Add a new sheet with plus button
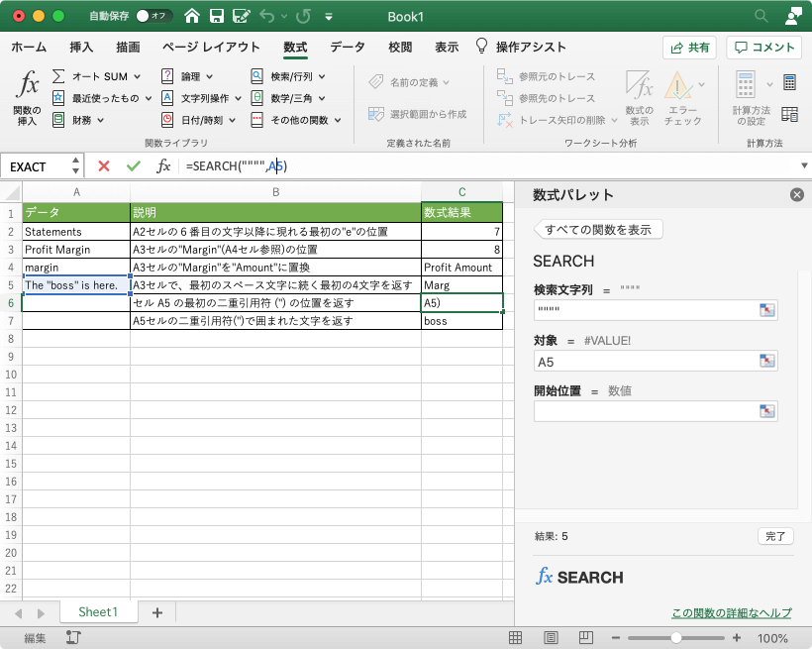The width and height of the screenshot is (812, 649). pyautogui.click(x=157, y=612)
